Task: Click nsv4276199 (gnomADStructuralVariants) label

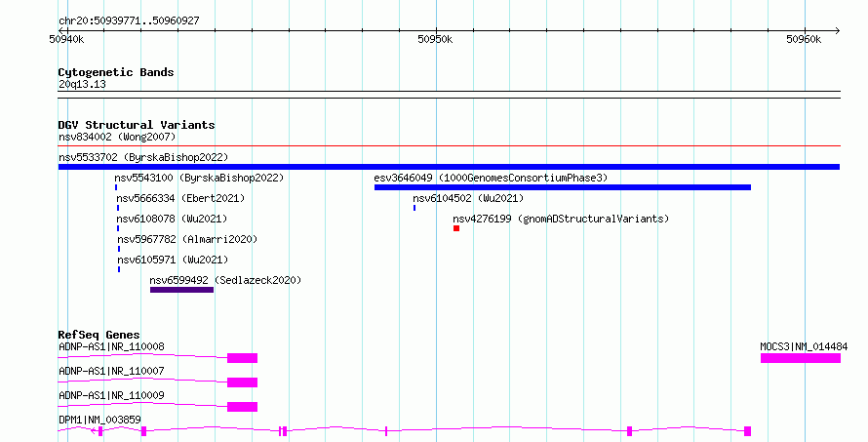Action: 561,219
